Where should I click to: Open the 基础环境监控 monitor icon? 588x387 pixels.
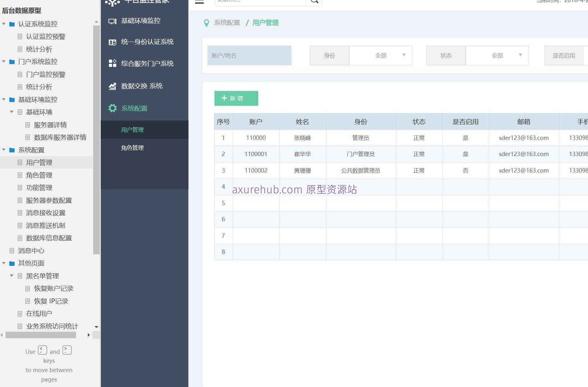(x=112, y=21)
